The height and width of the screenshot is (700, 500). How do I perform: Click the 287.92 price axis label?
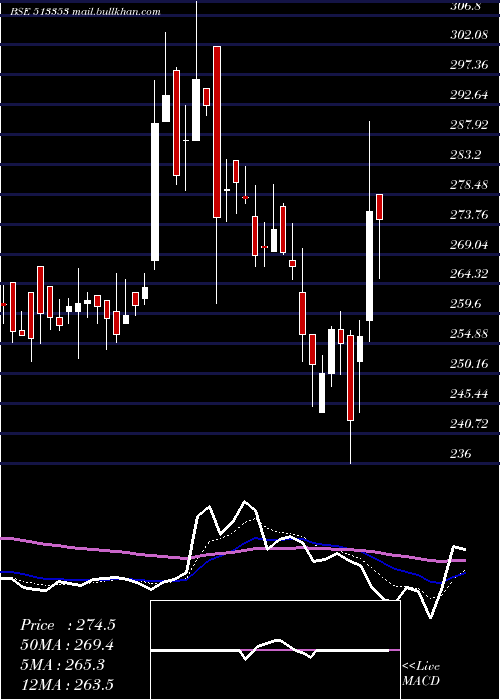[469, 125]
